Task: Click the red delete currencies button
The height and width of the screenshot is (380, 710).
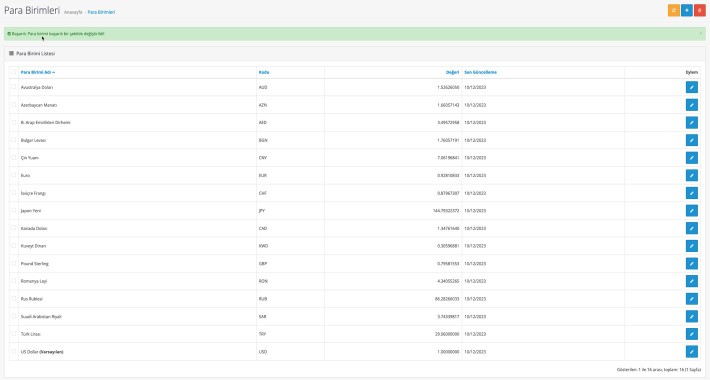Action: pos(700,10)
